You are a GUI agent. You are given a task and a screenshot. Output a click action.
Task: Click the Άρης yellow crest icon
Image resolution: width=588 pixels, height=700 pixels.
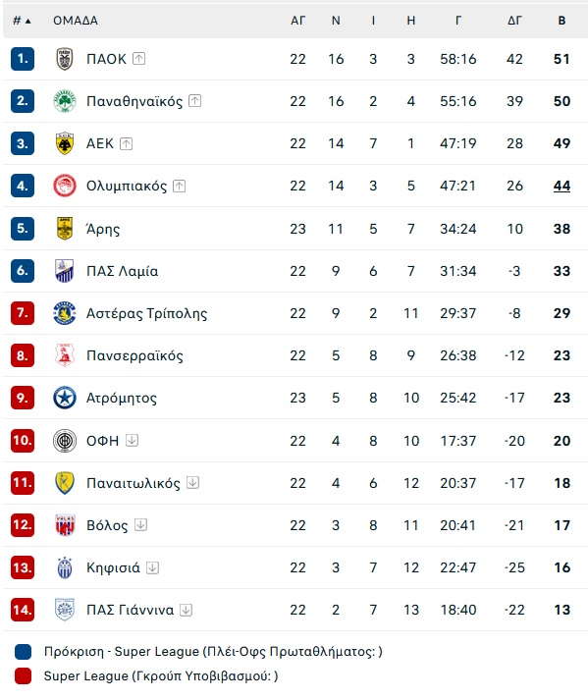tap(65, 229)
